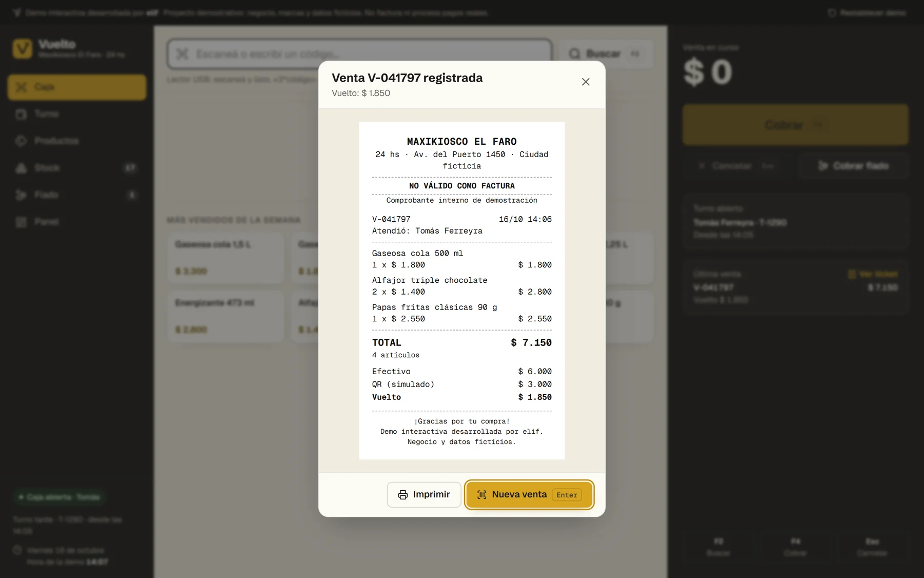Select Energizante 473 ml product card
Viewport: 924px width, 578px height.
226,317
